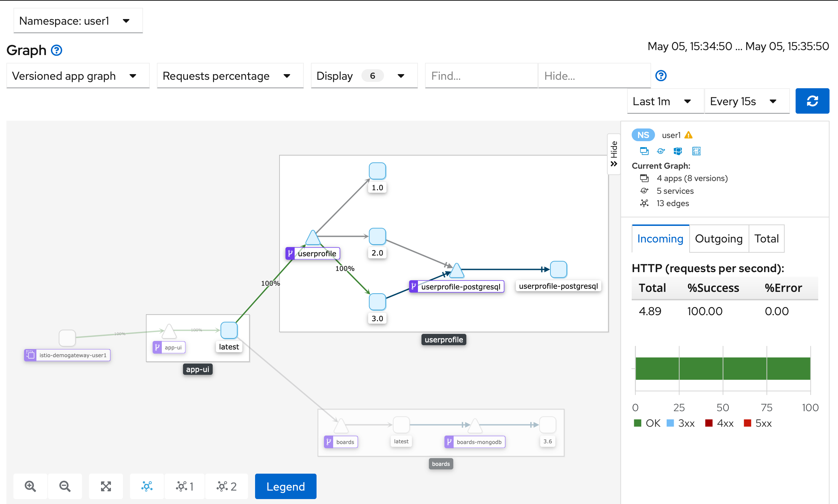Select the userprofile 2.0 version node

377,236
